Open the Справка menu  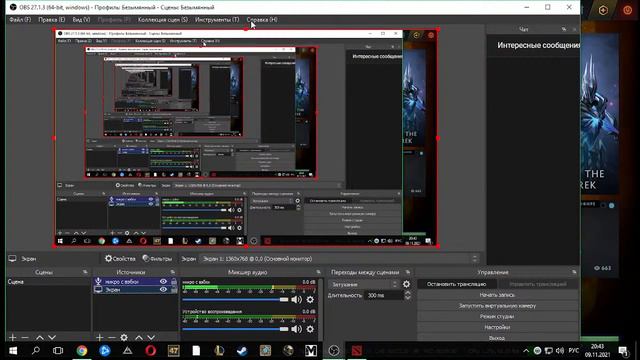click(x=262, y=20)
